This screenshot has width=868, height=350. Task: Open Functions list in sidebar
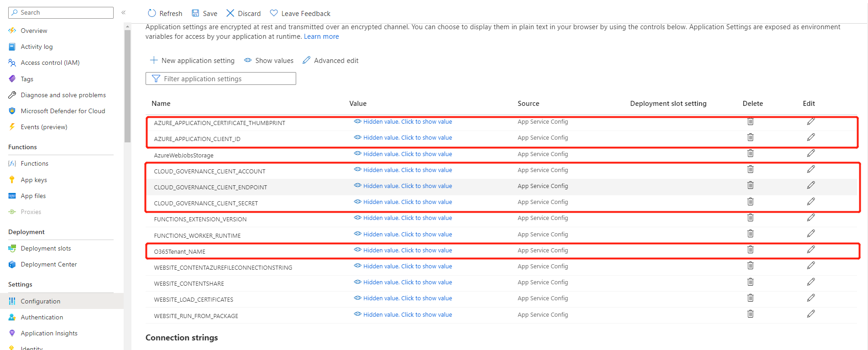pos(34,163)
